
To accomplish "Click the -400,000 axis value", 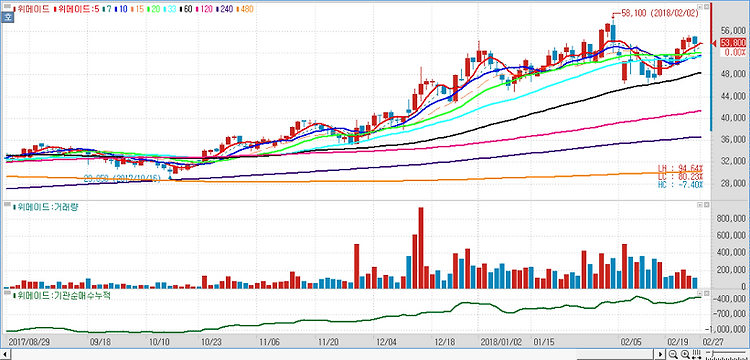I will pos(729,299).
